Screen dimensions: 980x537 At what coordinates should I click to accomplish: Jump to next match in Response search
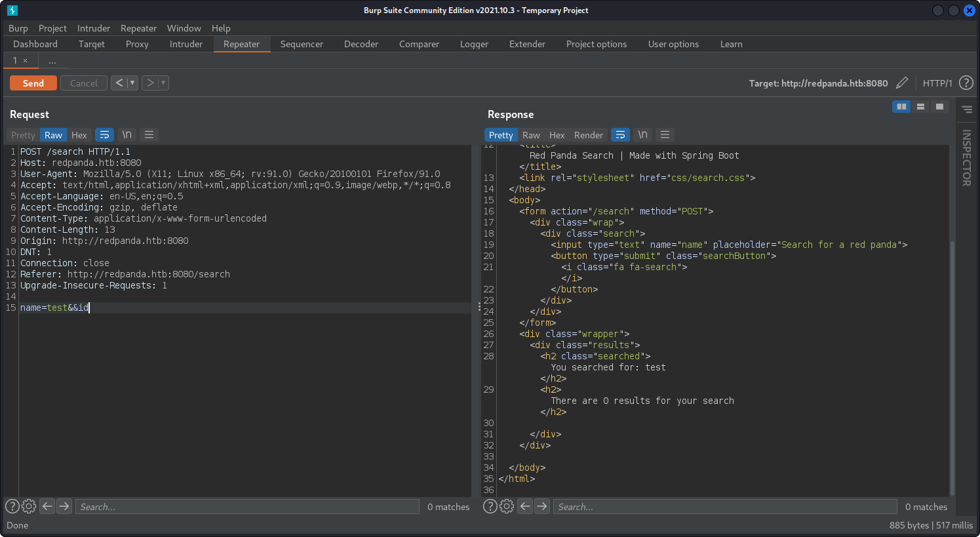coord(542,506)
